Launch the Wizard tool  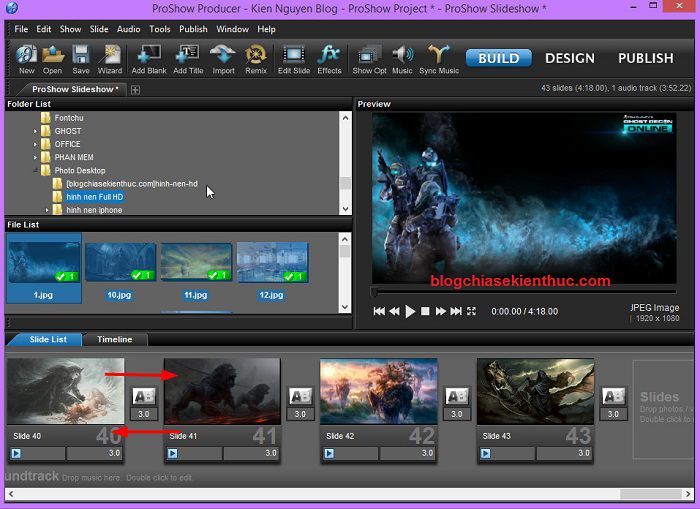click(109, 59)
